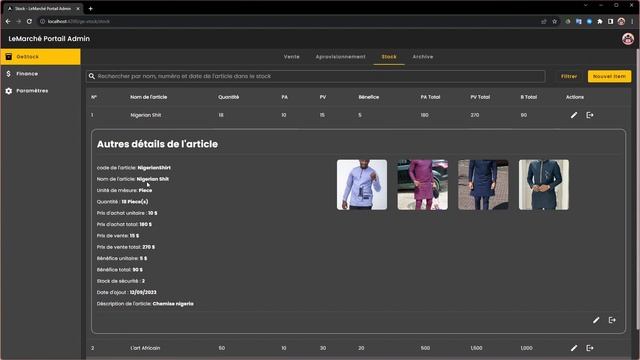Viewport: 640px width, 360px height.
Task: Click the L'art Africain article name cell
Action: (145, 348)
